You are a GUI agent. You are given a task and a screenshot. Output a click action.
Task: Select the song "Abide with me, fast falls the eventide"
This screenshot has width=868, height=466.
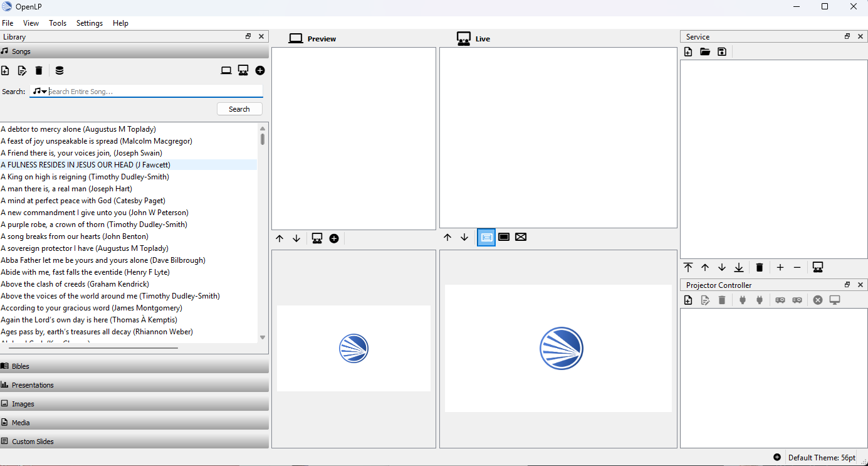(85, 272)
